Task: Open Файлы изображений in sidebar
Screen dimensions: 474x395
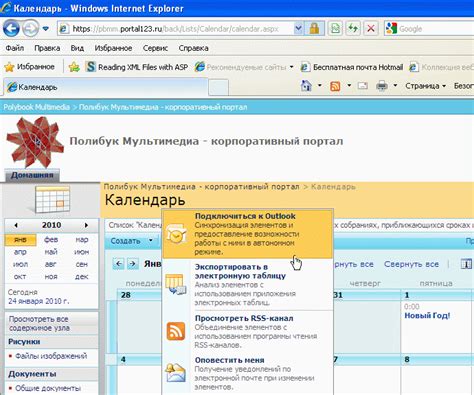Action: (51, 356)
